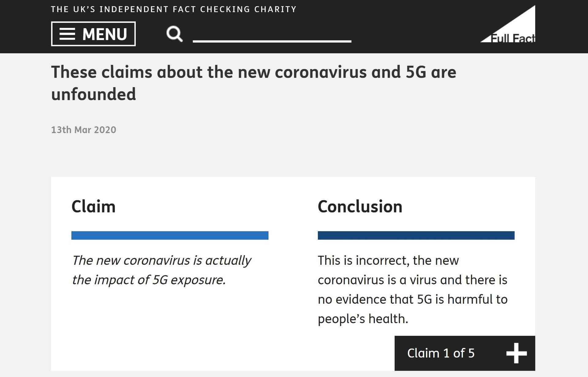Click the "These claims about the new coronavirus" headline line
Image resolution: width=588 pixels, height=377 pixels.
tap(254, 72)
